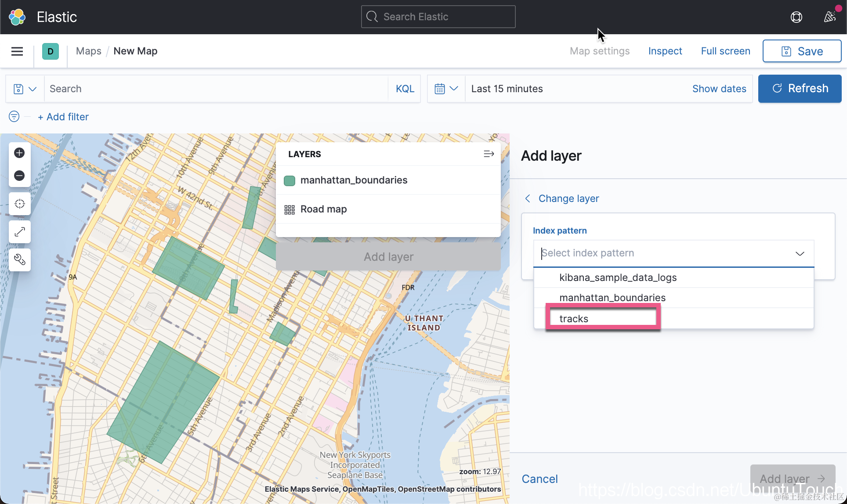Open the filter options circle icon

coord(14,116)
